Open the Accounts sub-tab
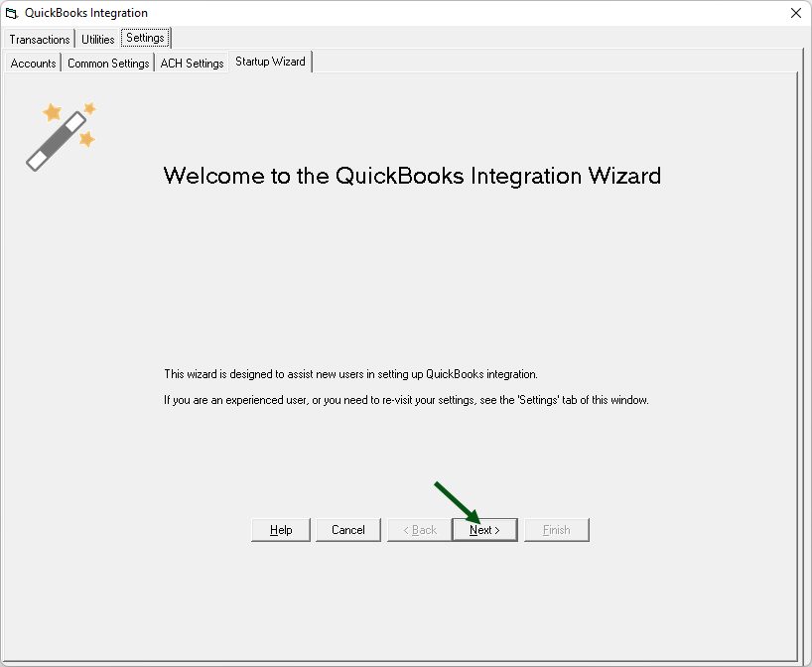Screen dimensions: 812x667 tap(33, 64)
